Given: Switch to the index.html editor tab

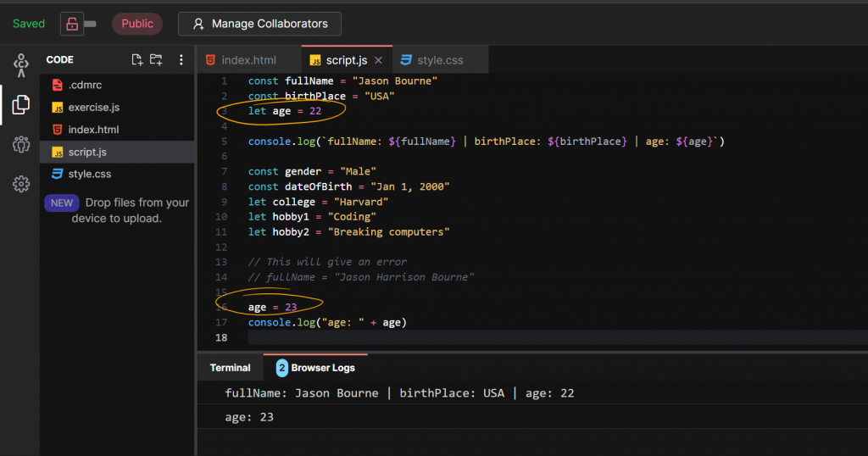Looking at the screenshot, I should coord(249,60).
